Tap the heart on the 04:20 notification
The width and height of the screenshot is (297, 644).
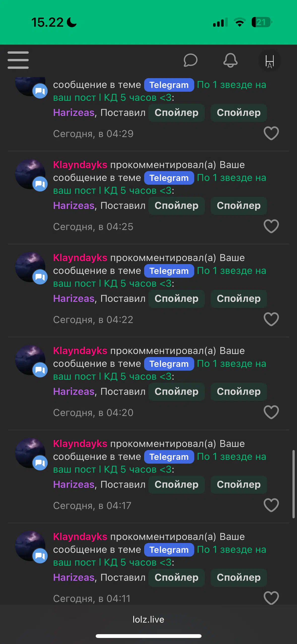click(x=271, y=412)
